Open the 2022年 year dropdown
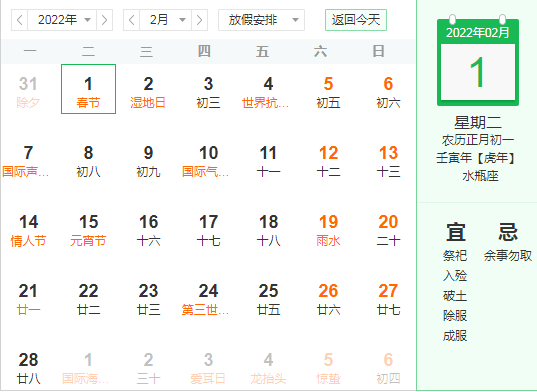 [62, 20]
